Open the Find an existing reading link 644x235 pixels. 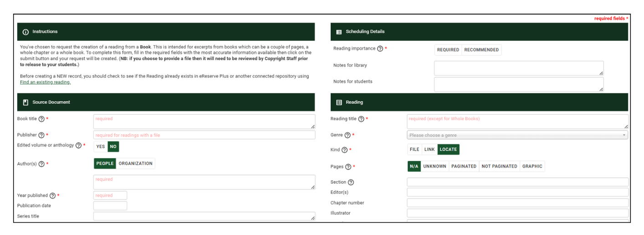(x=45, y=82)
